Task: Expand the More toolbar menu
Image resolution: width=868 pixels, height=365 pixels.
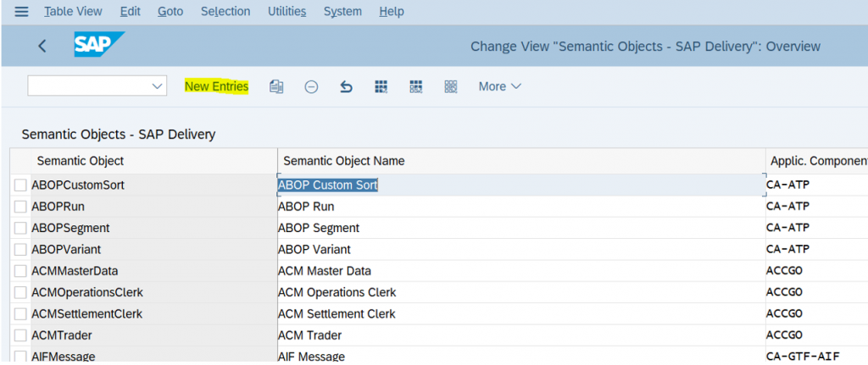Action: [500, 87]
